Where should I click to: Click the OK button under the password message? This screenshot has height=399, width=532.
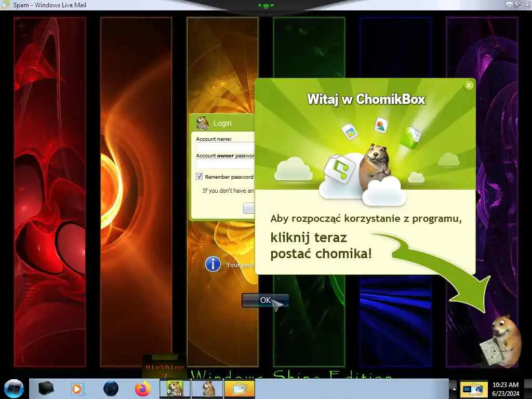click(265, 300)
